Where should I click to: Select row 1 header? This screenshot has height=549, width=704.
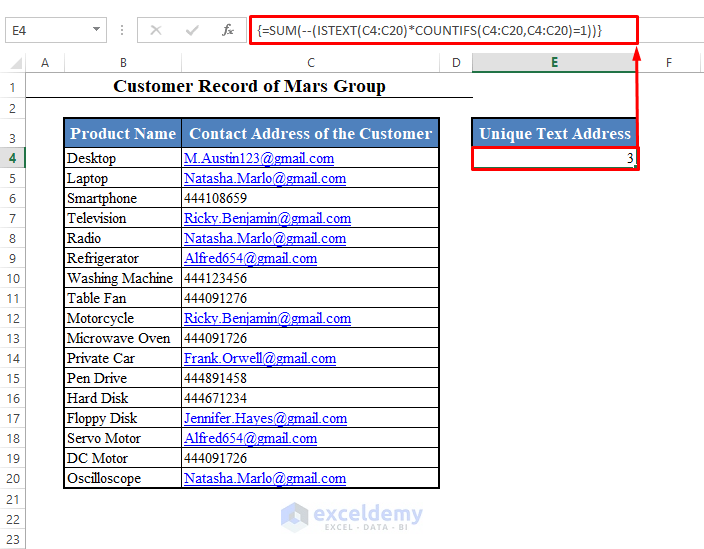pyautogui.click(x=13, y=87)
